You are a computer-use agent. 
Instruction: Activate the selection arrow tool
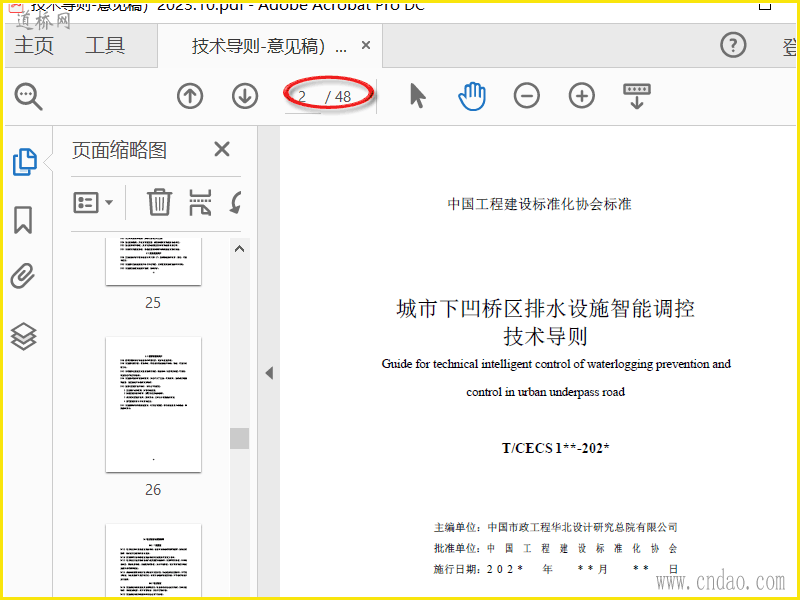coord(417,96)
